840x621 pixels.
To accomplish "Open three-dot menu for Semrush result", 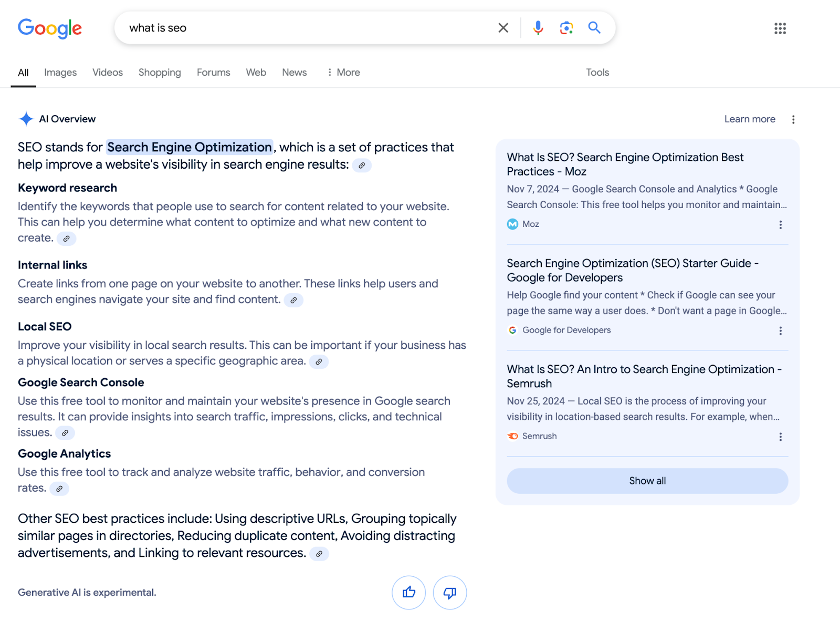I will (780, 437).
